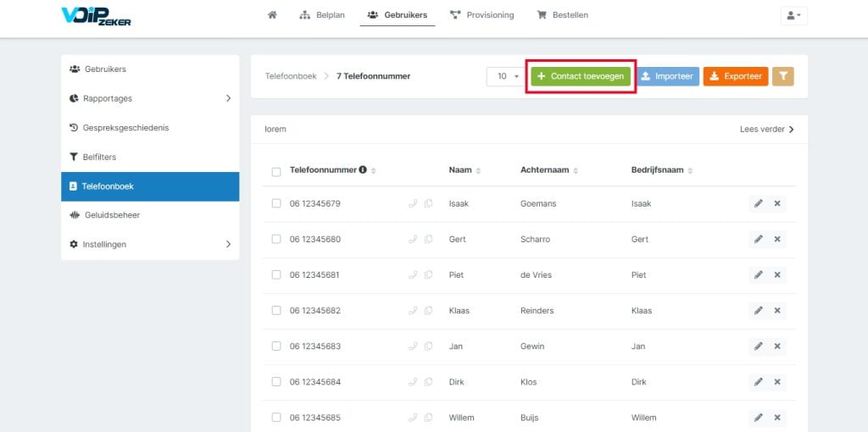
Task: Open the Gebruikers navigation tab
Action: (x=398, y=15)
